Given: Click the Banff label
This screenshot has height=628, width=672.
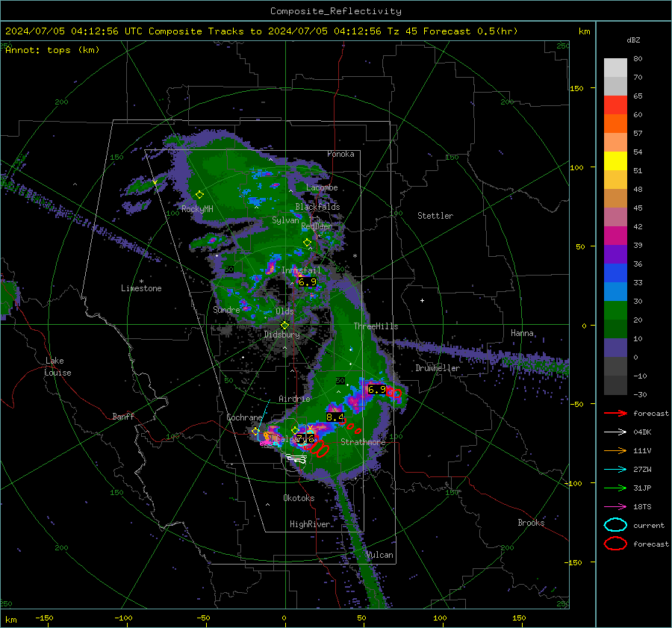Looking at the screenshot, I should click(x=123, y=417).
